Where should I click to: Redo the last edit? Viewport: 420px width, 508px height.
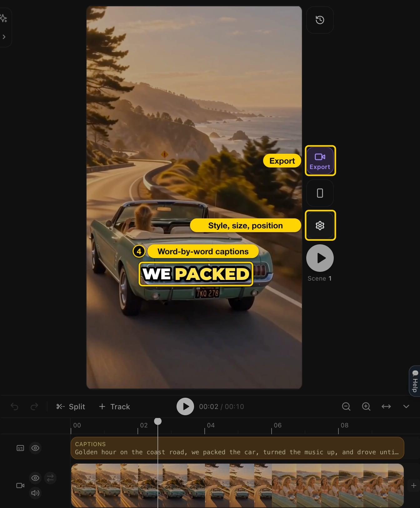click(x=34, y=406)
